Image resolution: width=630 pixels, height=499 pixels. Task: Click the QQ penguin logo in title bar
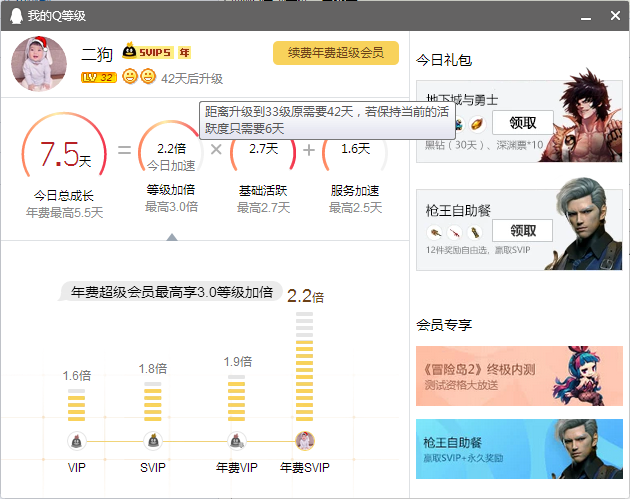pyautogui.click(x=16, y=16)
